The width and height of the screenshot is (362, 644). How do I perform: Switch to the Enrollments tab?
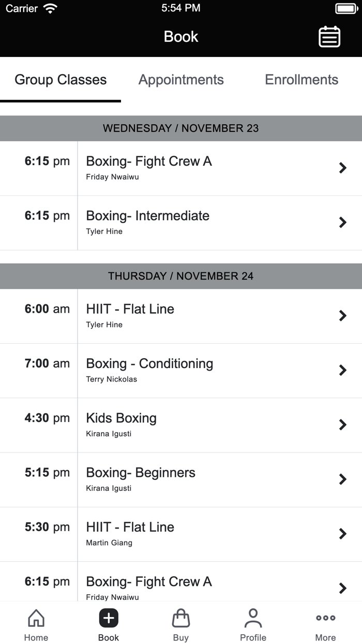point(301,80)
